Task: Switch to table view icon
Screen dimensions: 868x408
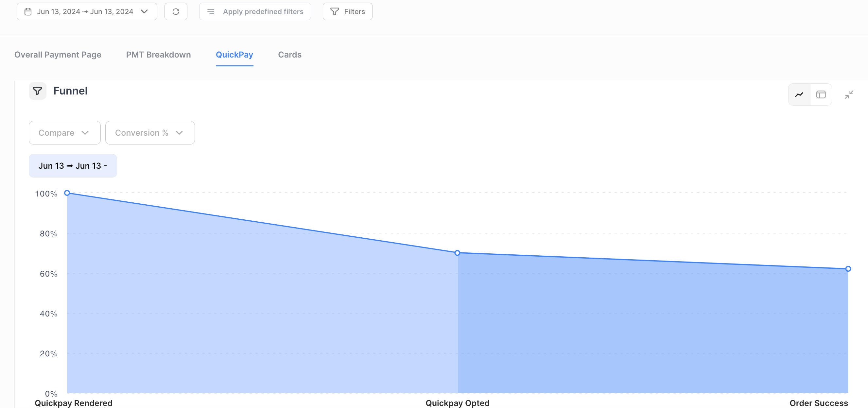Action: pos(821,95)
